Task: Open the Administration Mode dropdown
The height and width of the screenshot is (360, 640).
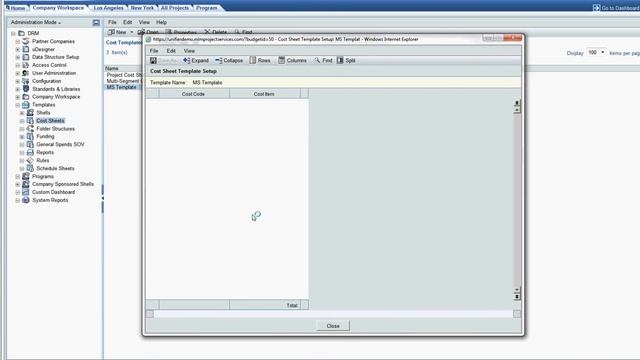Action: coord(36,22)
